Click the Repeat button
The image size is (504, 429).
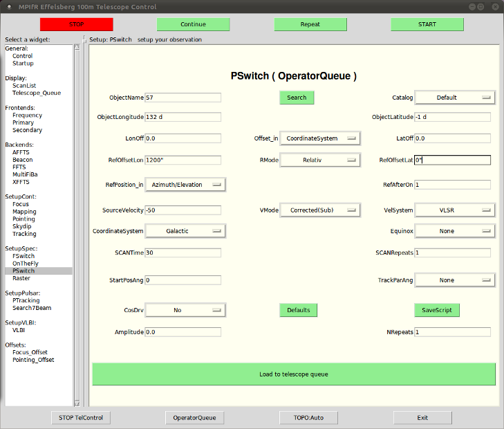[310, 24]
